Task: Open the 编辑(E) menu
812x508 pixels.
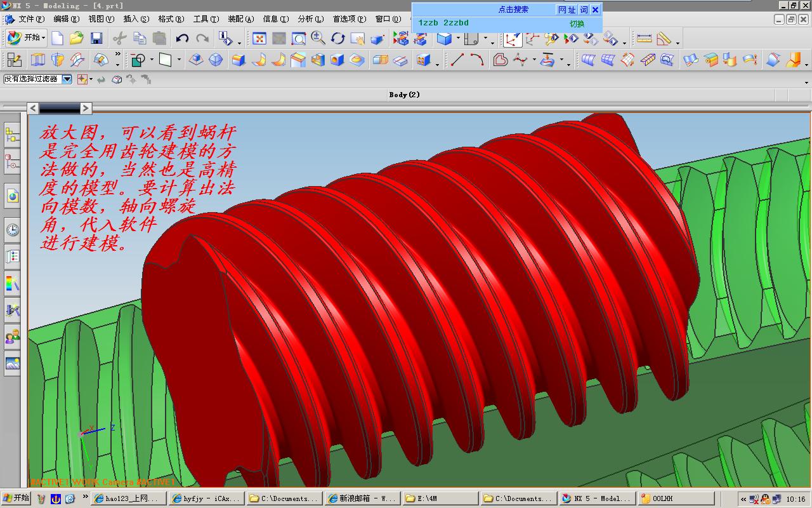Action: 67,19
